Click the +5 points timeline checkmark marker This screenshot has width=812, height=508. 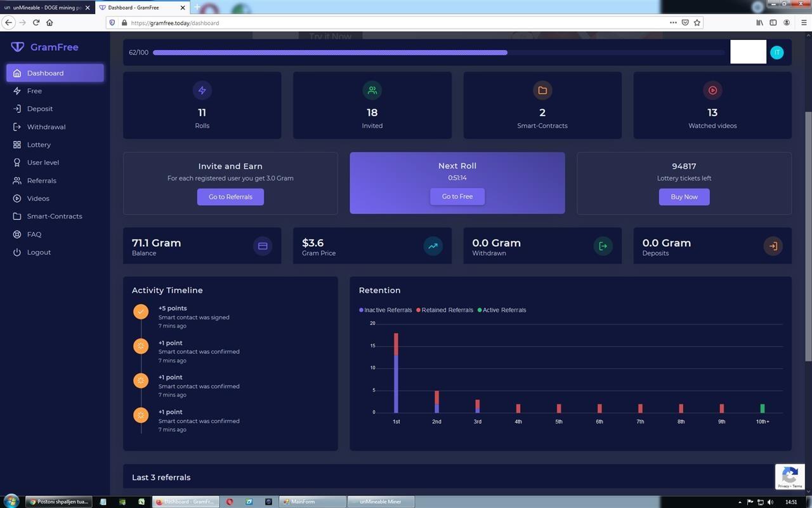coord(141,312)
